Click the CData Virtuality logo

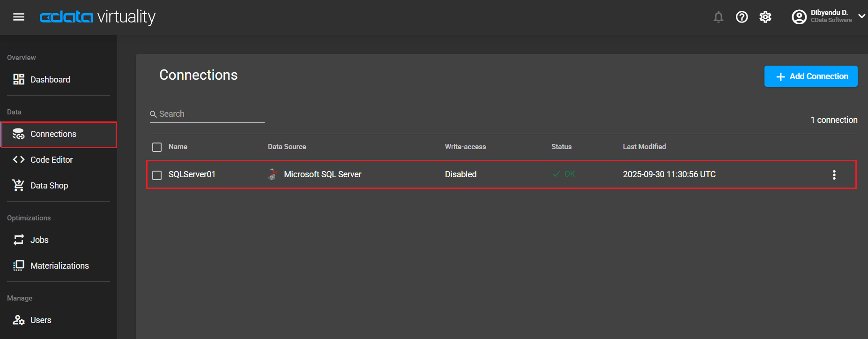97,17
